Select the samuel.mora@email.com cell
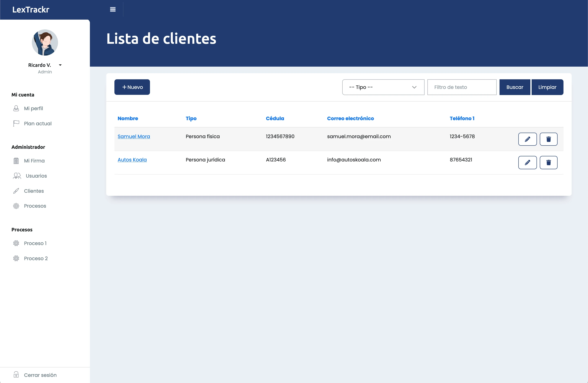This screenshot has width=588, height=383. [359, 136]
